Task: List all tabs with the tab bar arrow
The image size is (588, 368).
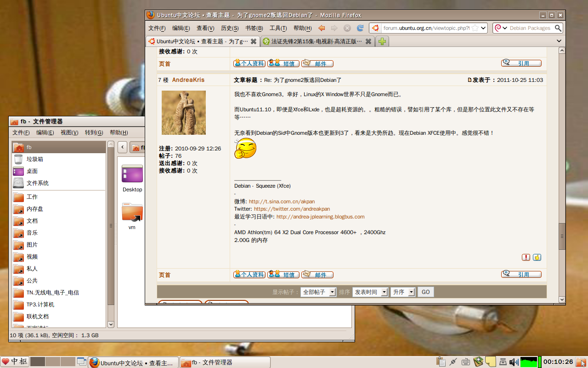Action: point(559,41)
